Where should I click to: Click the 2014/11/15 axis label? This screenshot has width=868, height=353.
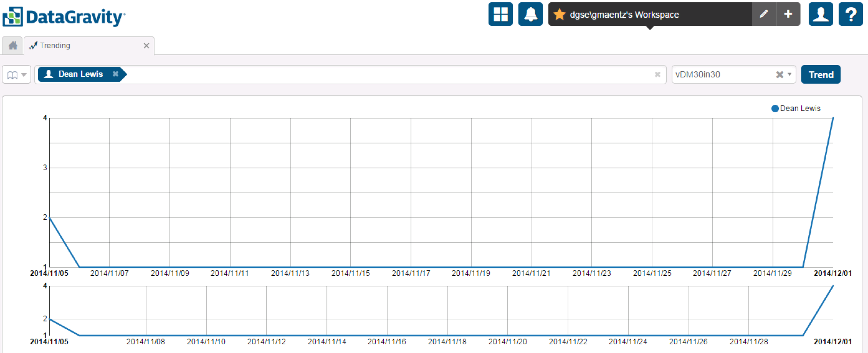tap(350, 273)
